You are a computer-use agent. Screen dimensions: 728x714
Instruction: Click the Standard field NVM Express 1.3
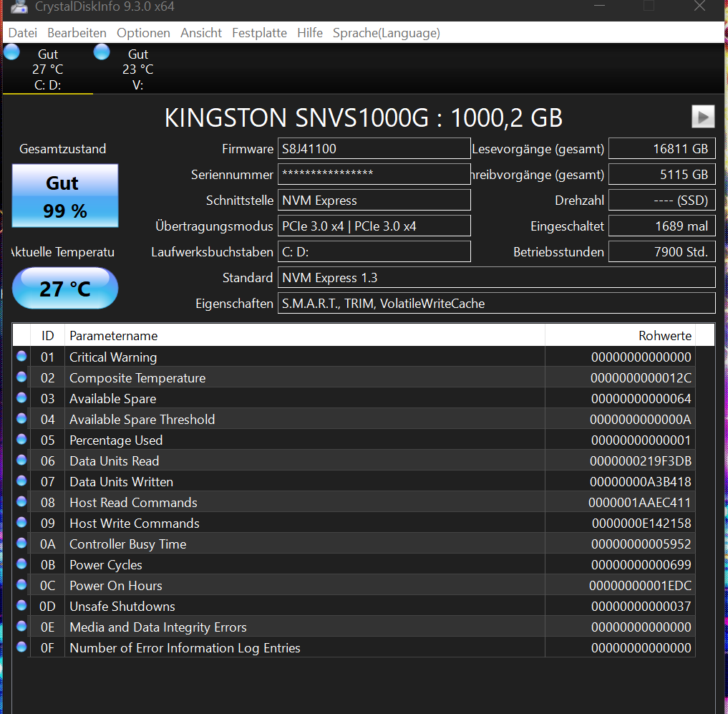point(496,277)
